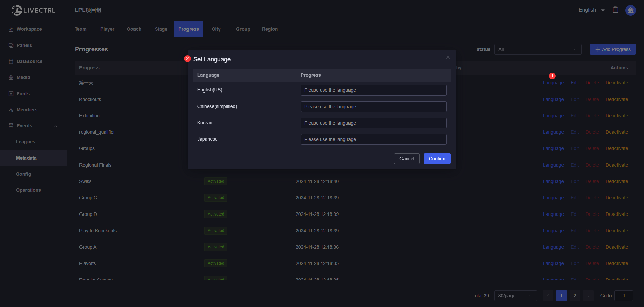Switch to the Region tab

[x=270, y=29]
